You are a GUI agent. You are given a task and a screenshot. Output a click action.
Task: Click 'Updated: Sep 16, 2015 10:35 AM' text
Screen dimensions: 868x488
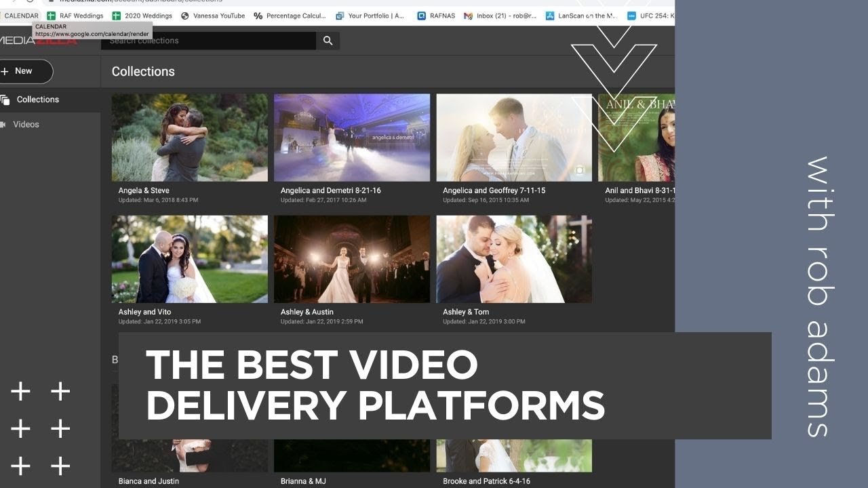click(x=486, y=200)
